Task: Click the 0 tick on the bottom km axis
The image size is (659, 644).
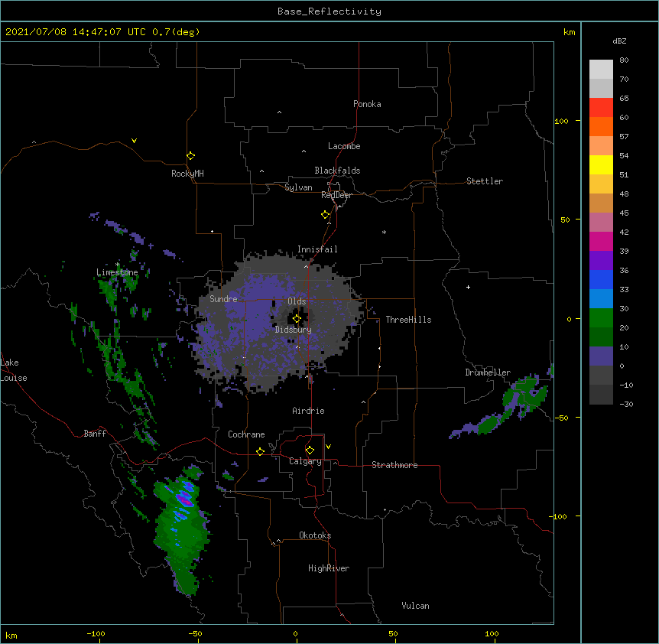Action: pyautogui.click(x=295, y=633)
